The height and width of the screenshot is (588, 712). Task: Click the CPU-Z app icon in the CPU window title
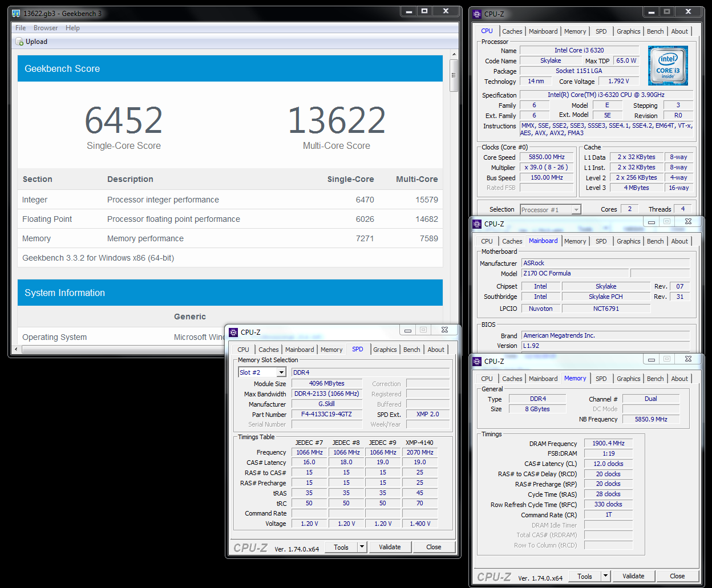[x=478, y=14]
